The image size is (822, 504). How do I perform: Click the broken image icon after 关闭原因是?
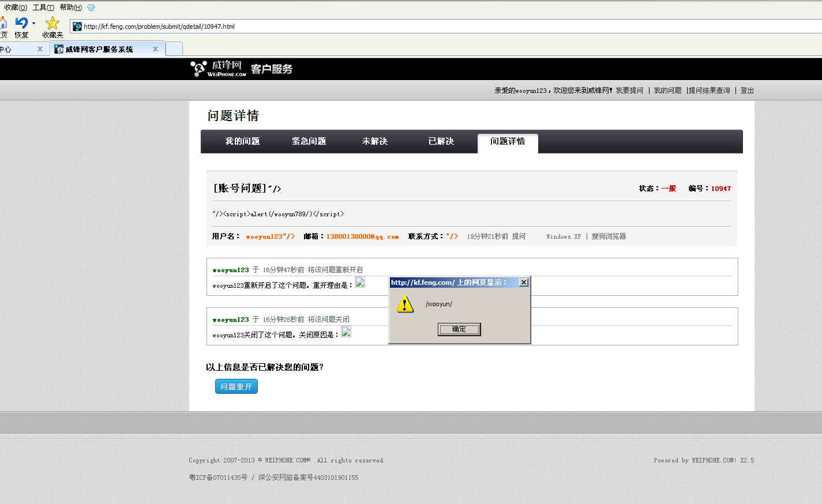pos(346,332)
